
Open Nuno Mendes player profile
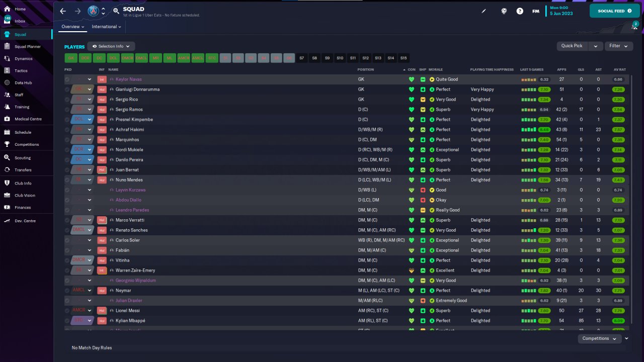pyautogui.click(x=129, y=180)
